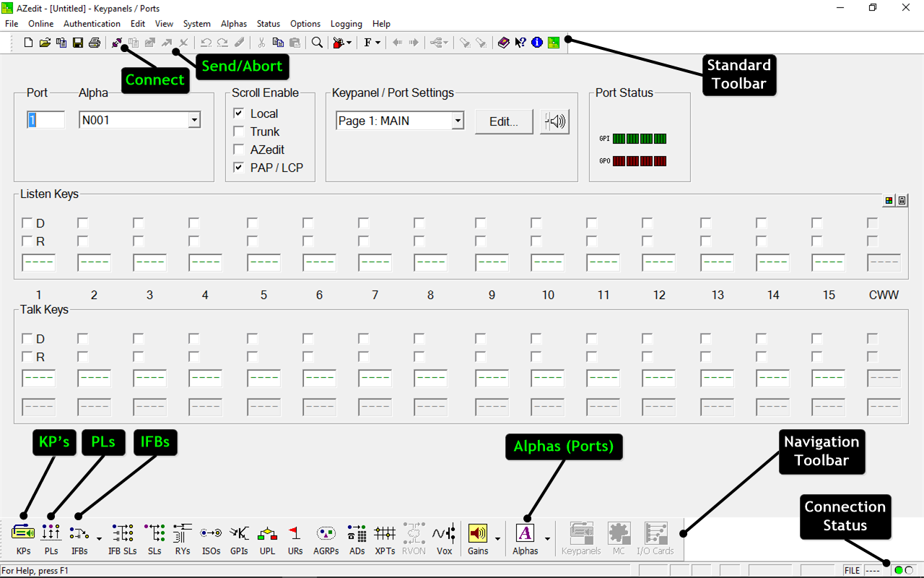Enable the Trunk scroll checkbox
The image size is (924, 578).
[238, 131]
